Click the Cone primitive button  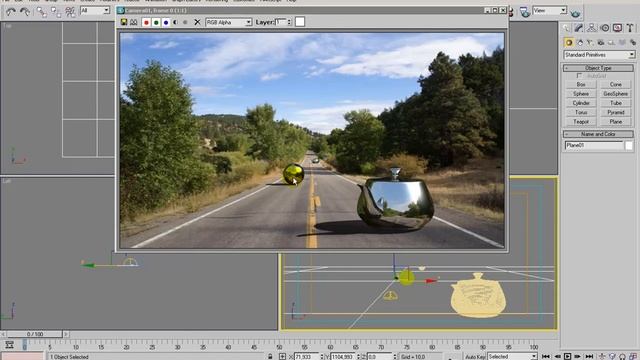click(616, 84)
